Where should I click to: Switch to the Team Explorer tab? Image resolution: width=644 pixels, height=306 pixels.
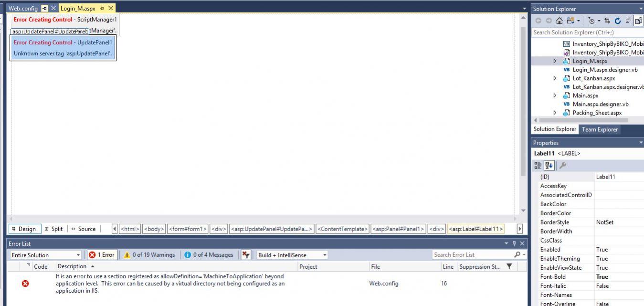(x=600, y=129)
